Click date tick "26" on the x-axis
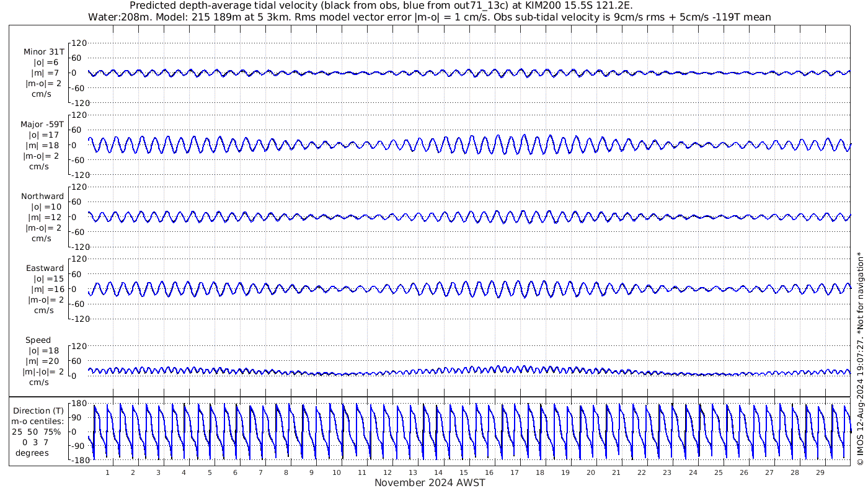 743,472
